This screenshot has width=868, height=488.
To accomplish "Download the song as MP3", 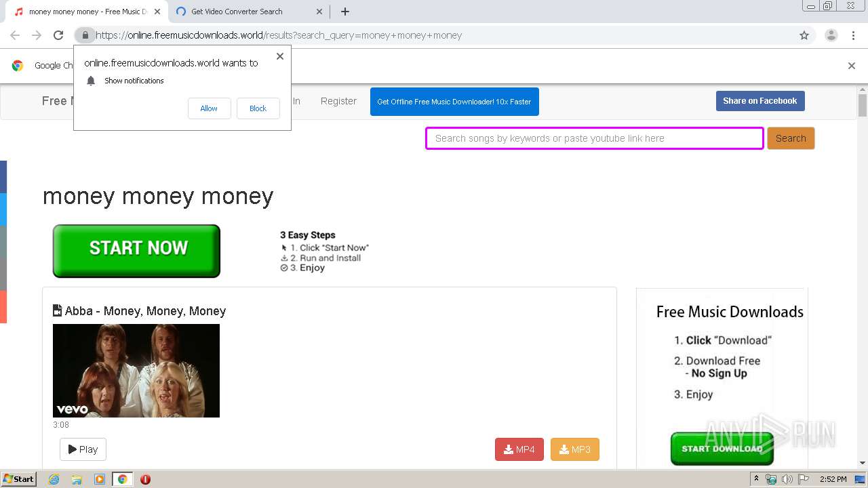I will click(575, 449).
